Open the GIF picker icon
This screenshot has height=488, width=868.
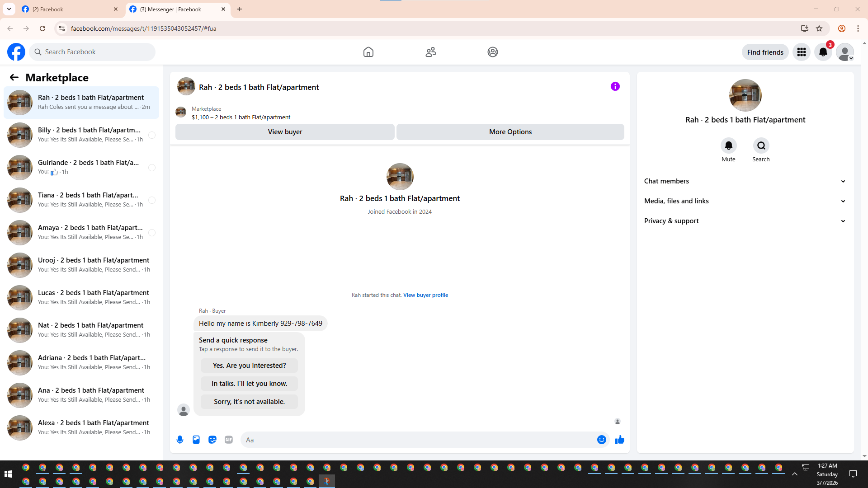click(x=229, y=440)
